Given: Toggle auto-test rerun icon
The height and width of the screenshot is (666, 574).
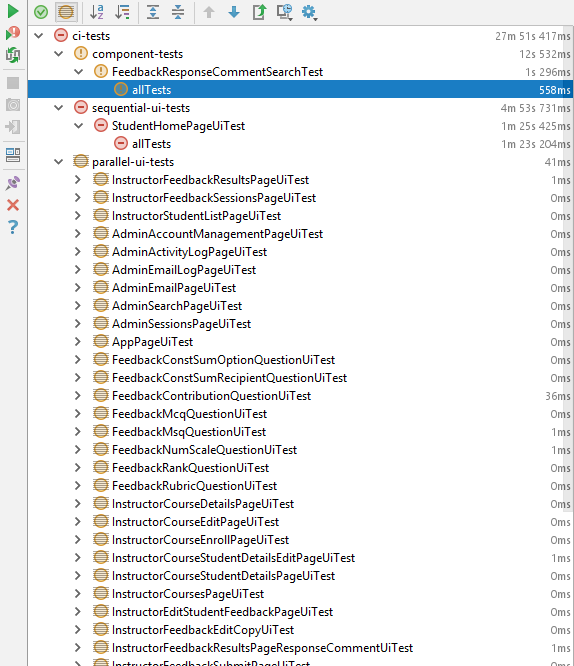Looking at the screenshot, I should click(13, 55).
